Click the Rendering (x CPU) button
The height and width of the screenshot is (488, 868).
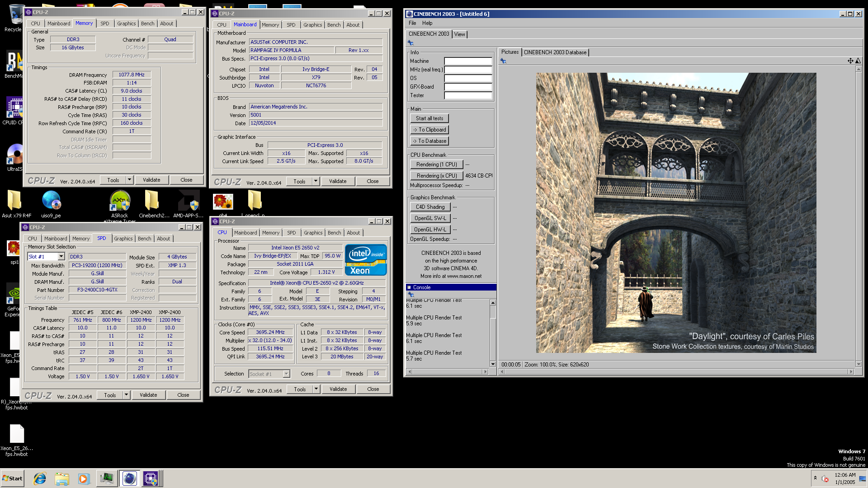pyautogui.click(x=437, y=176)
